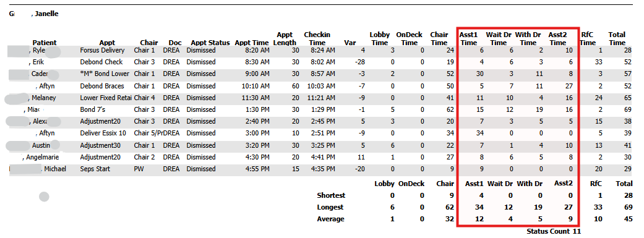Click the Shortest summary row label
The height and width of the screenshot is (238, 644).
pos(331,195)
